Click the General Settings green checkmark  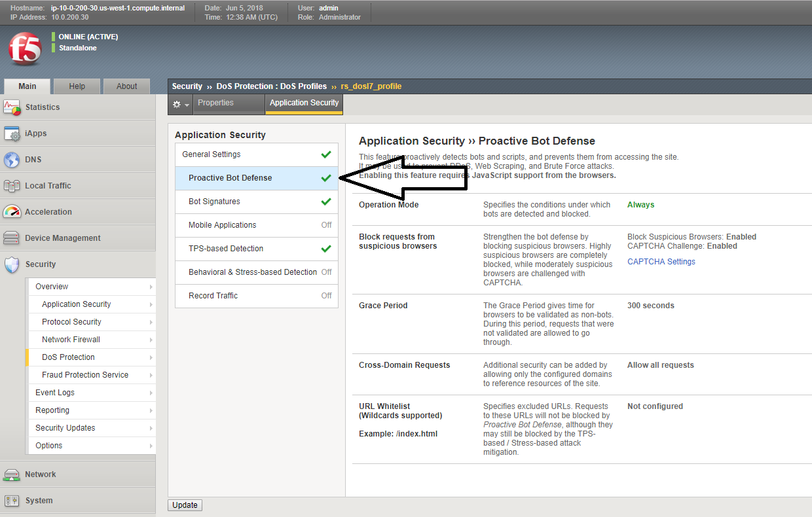pyautogui.click(x=326, y=154)
